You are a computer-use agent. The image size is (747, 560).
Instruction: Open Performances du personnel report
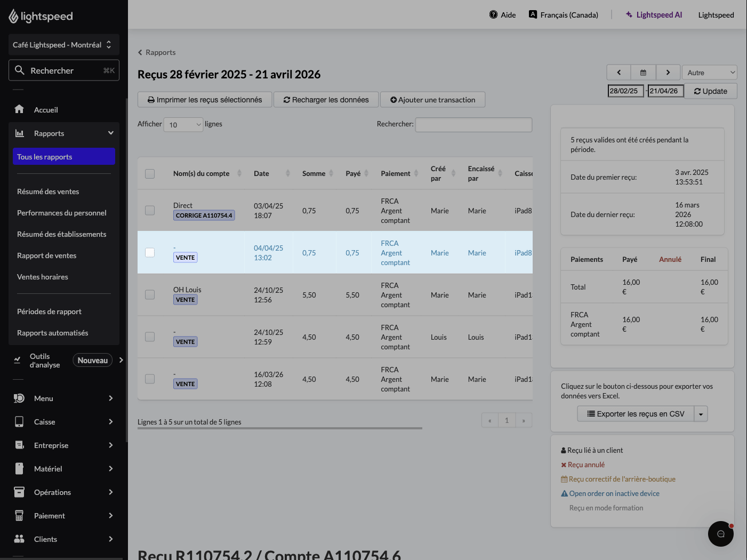62,213
